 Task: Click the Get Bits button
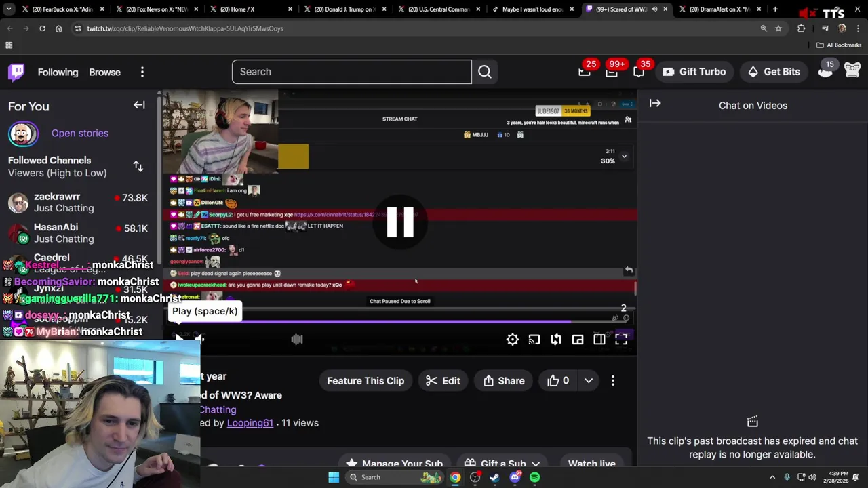[x=774, y=72]
